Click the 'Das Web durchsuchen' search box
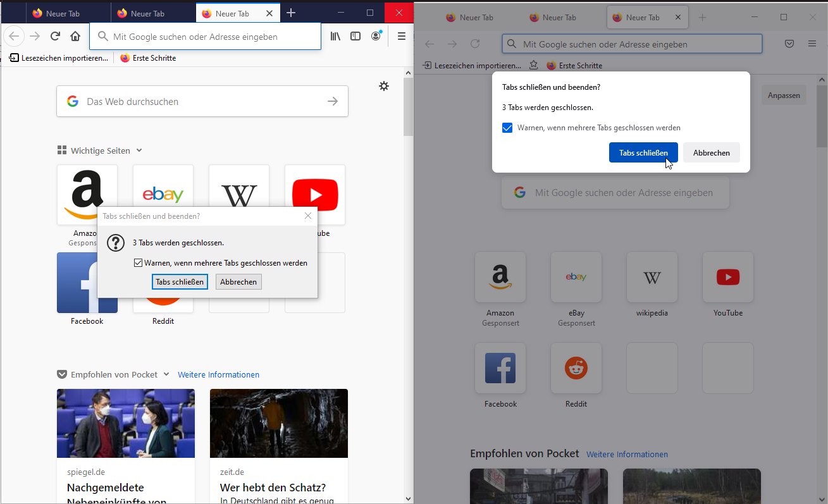 (202, 101)
